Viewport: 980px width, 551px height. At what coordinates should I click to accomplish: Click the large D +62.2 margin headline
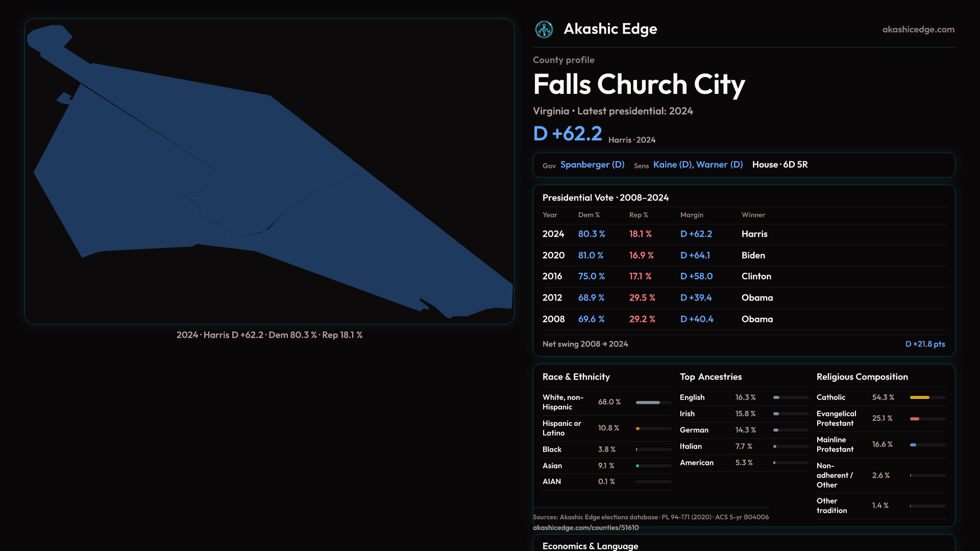(567, 134)
